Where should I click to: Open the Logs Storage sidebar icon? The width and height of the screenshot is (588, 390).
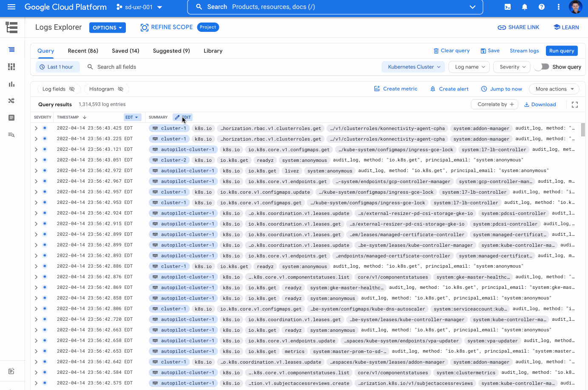coord(11,118)
